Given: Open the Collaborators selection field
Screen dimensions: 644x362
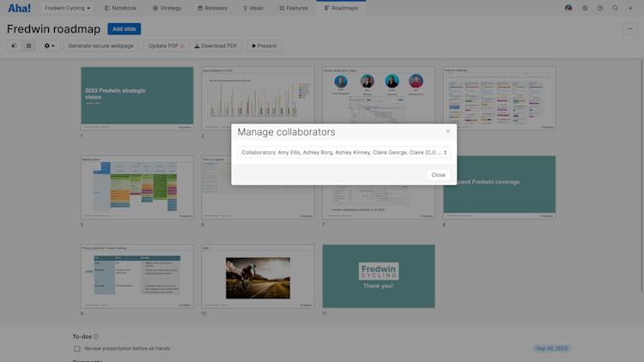Looking at the screenshot, I should 343,153.
